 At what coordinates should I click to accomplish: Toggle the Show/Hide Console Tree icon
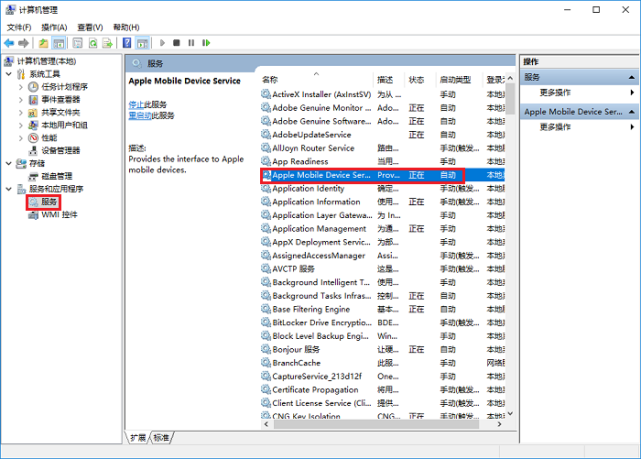pyautogui.click(x=58, y=43)
